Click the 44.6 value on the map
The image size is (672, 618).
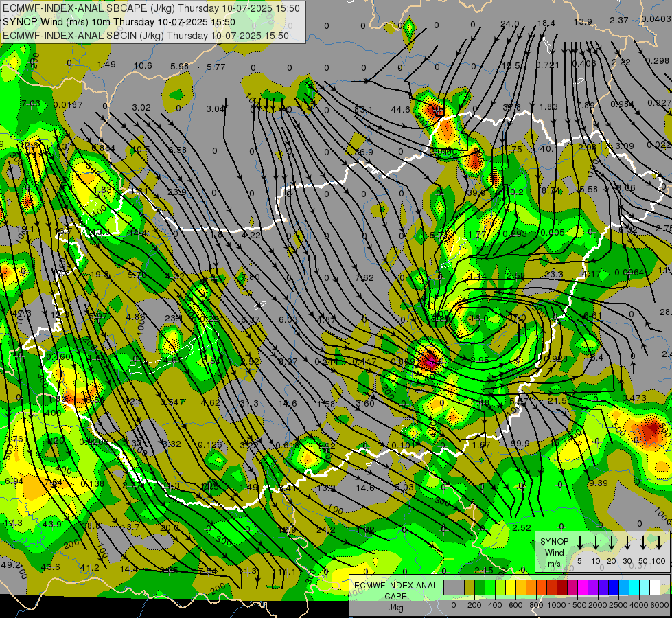tap(400, 110)
